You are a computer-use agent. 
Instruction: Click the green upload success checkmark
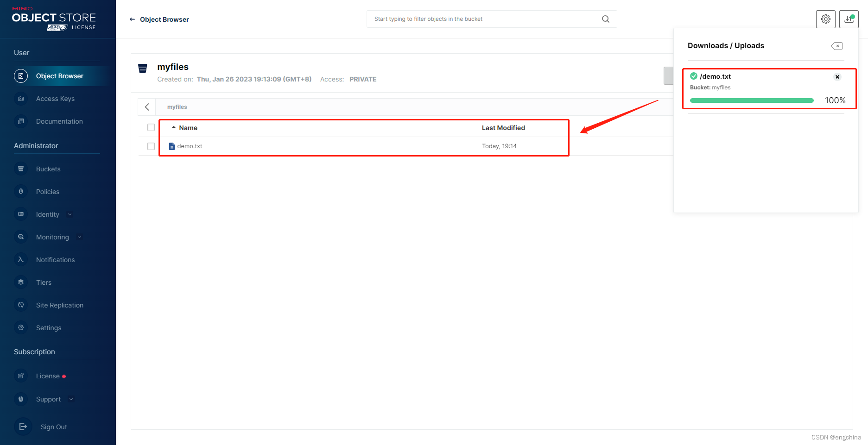[x=694, y=76]
